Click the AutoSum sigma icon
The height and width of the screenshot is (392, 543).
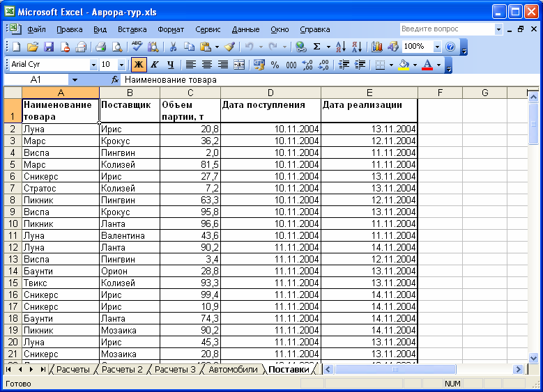[316, 47]
